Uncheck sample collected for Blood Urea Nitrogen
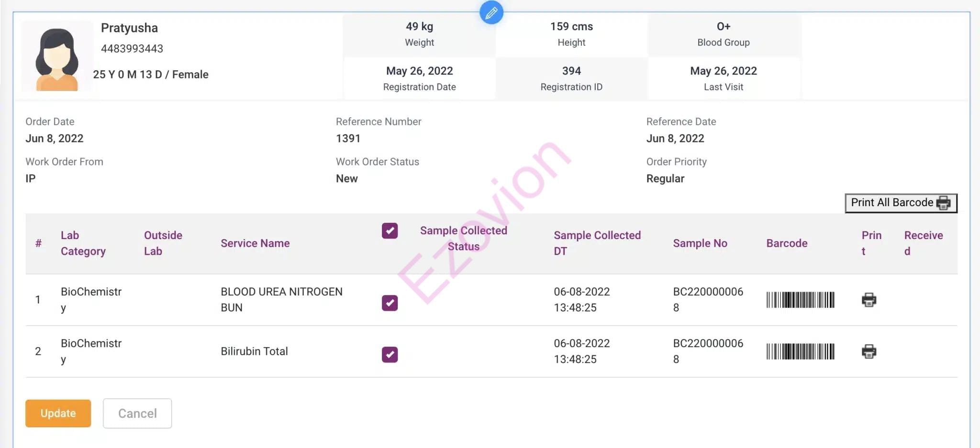Screen dimensions: 980x448 pyautogui.click(x=390, y=303)
